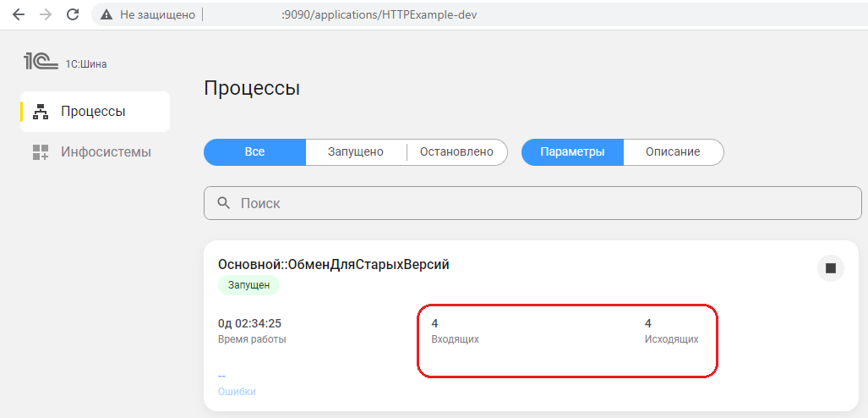Image resolution: width=868 pixels, height=418 pixels.
Task: Click the magnifier icon in search box
Action: coord(224,203)
